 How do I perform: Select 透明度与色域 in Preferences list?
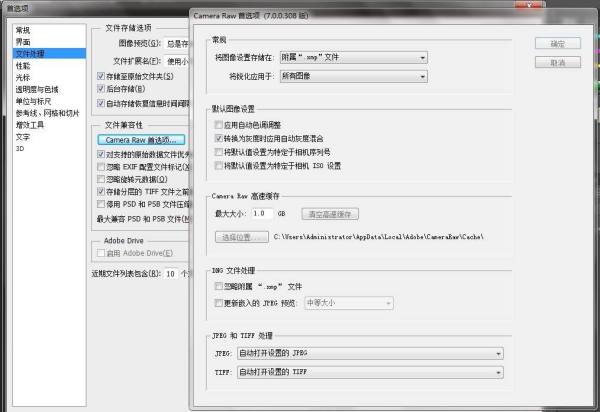click(x=37, y=90)
